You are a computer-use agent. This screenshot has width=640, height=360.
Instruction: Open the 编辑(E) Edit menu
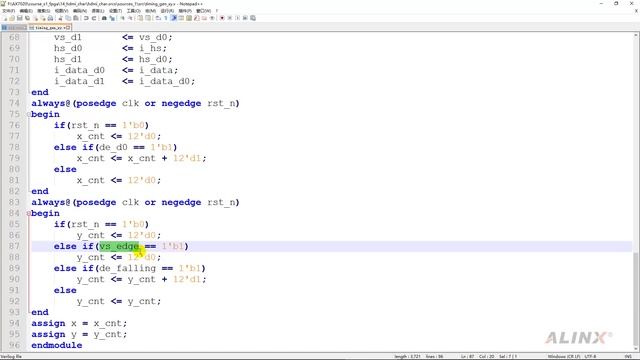pyautogui.click(x=26, y=11)
